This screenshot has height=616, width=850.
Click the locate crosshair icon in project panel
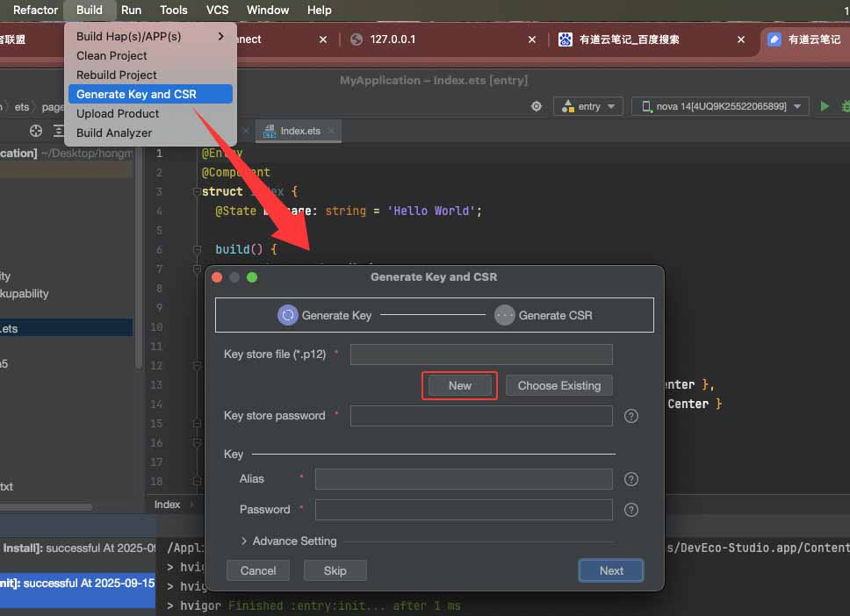click(36, 131)
